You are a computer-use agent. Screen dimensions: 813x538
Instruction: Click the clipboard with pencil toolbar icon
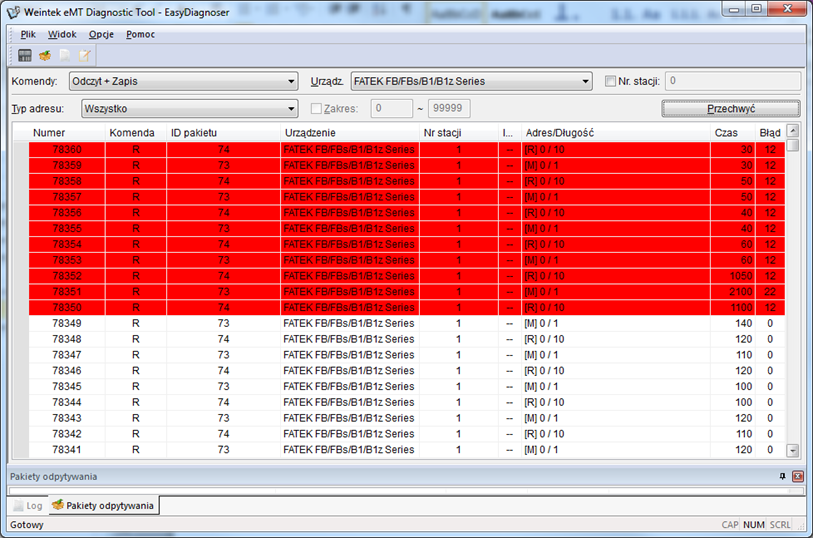click(85, 55)
